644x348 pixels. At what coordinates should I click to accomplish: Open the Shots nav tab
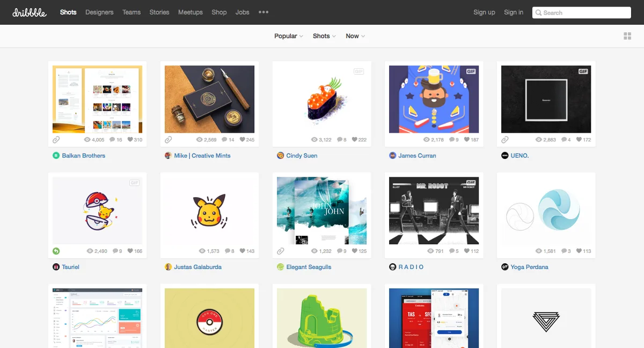[68, 12]
